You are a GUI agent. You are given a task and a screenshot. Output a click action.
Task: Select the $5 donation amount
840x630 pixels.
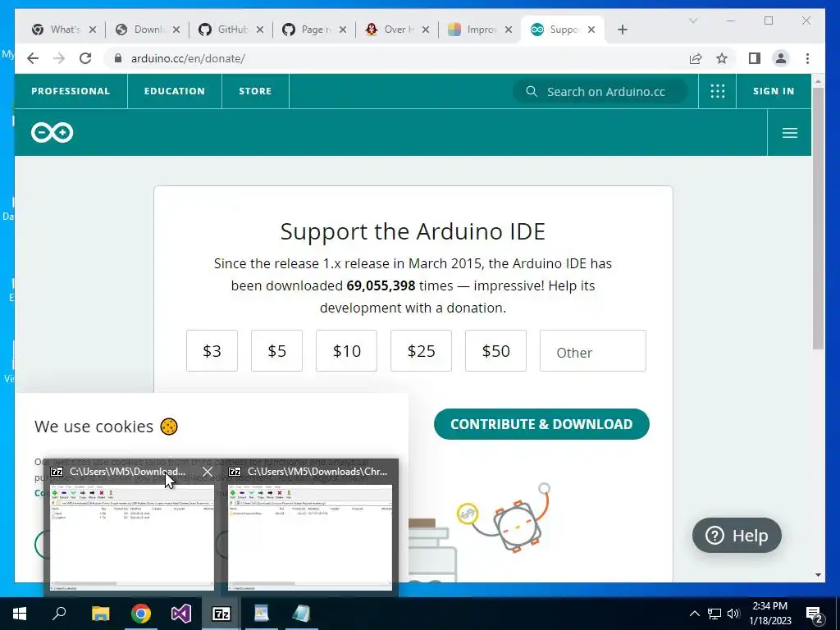pyautogui.click(x=277, y=351)
